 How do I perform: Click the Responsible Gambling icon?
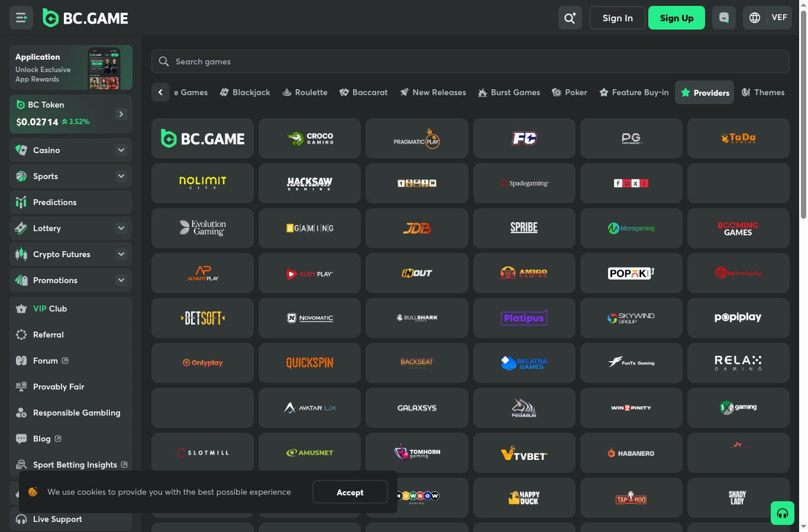pyautogui.click(x=21, y=413)
